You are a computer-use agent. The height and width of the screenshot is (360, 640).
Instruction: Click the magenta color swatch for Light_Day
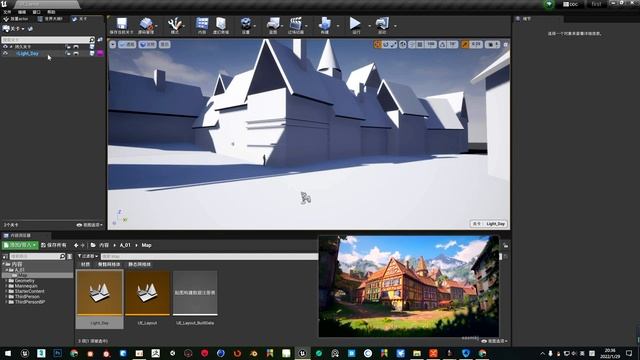(100, 53)
